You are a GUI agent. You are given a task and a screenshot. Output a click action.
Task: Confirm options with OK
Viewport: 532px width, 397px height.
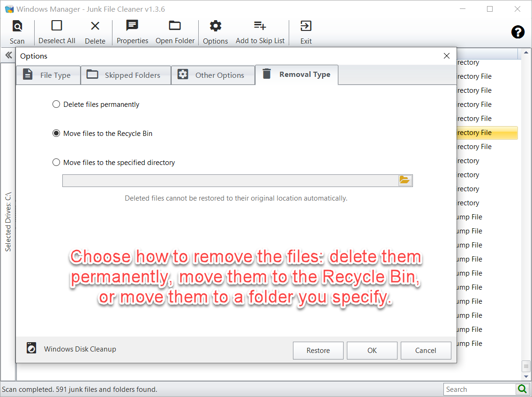[372, 351]
